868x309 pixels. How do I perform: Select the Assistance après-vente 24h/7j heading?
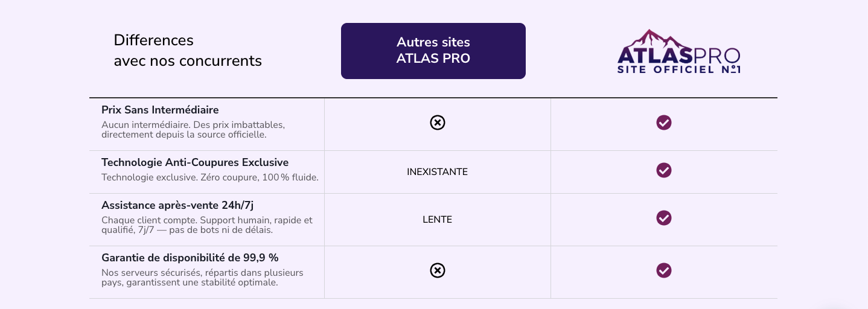point(181,205)
